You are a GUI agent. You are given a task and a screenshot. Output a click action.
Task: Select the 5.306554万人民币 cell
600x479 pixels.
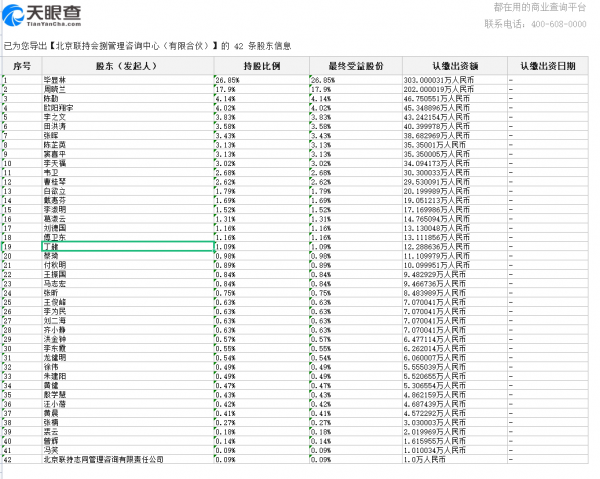point(455,385)
